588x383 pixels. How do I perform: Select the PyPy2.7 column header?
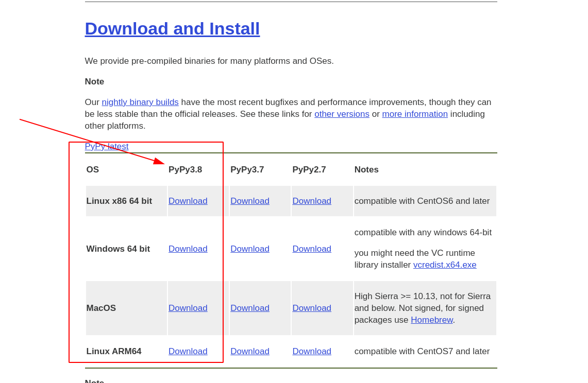[x=309, y=170]
